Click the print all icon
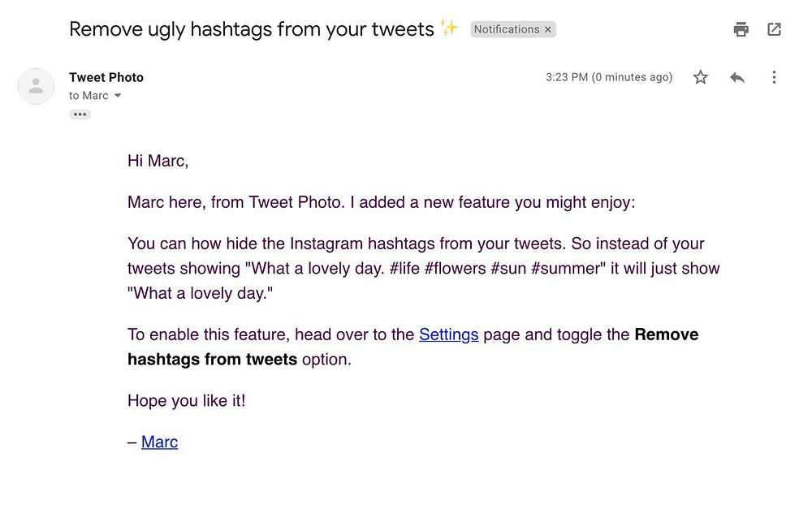 pos(741,30)
